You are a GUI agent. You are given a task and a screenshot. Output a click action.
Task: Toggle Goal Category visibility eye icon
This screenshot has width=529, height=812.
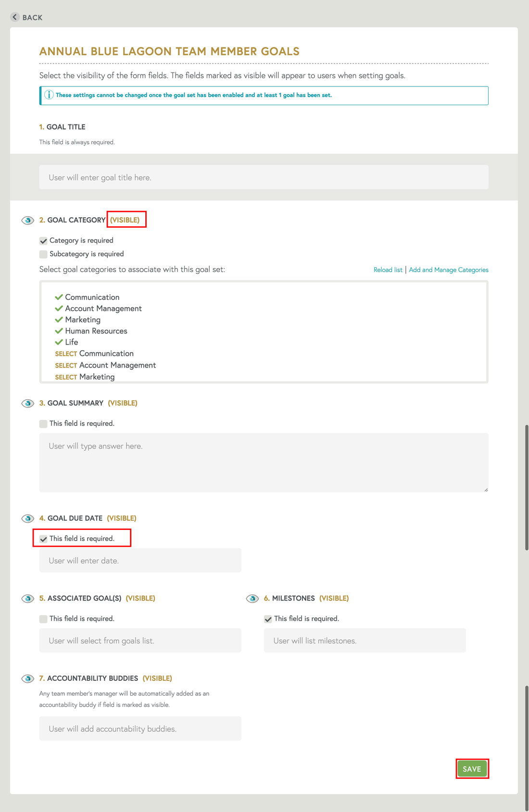[28, 220]
